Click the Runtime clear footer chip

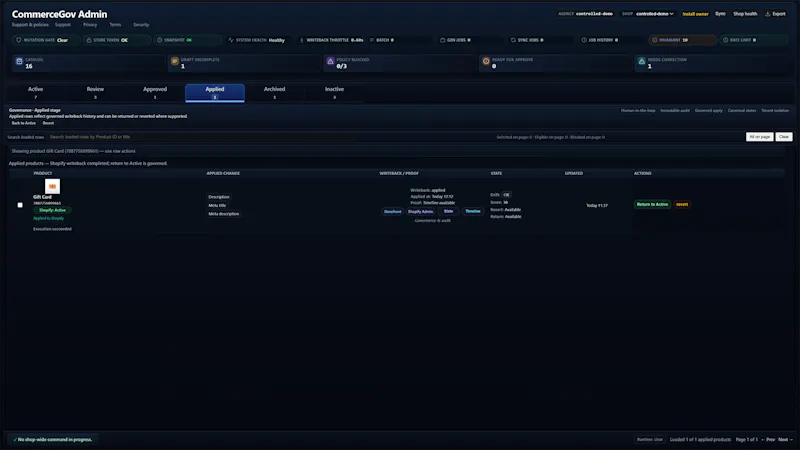pos(649,439)
